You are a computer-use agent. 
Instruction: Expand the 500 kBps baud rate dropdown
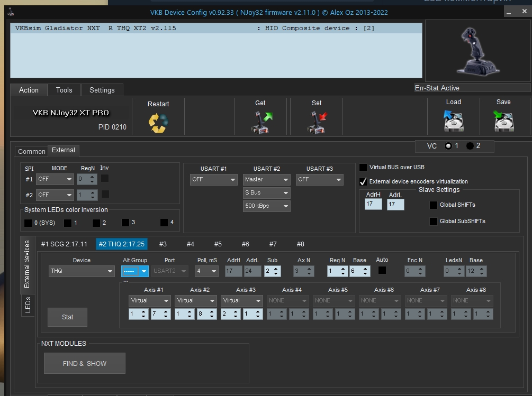[x=266, y=206]
